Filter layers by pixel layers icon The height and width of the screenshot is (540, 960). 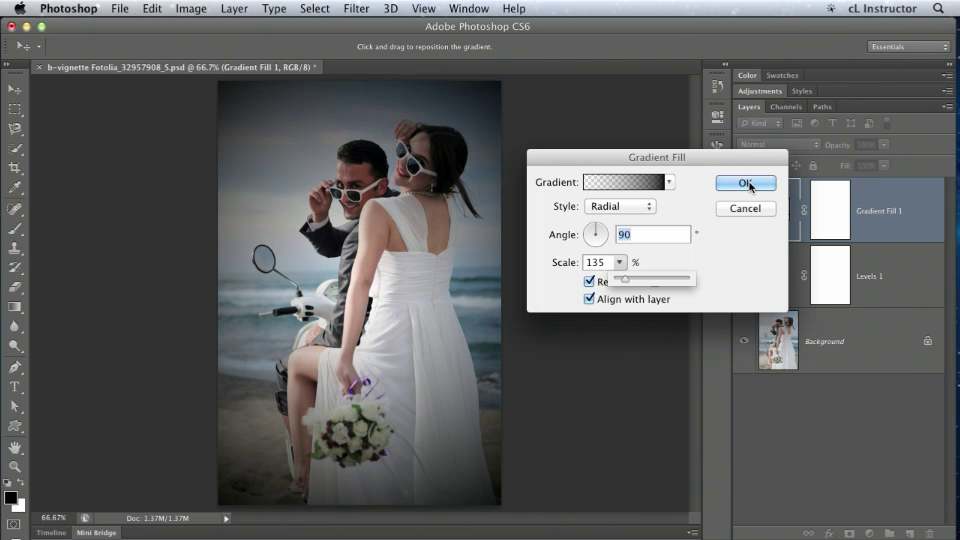(797, 123)
